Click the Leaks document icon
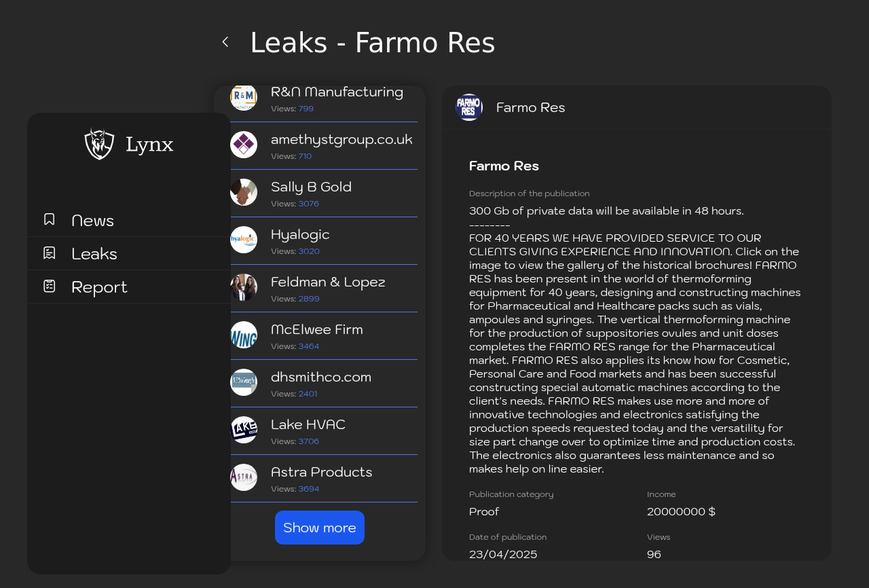Viewport: 869px width, 588px height. click(50, 253)
